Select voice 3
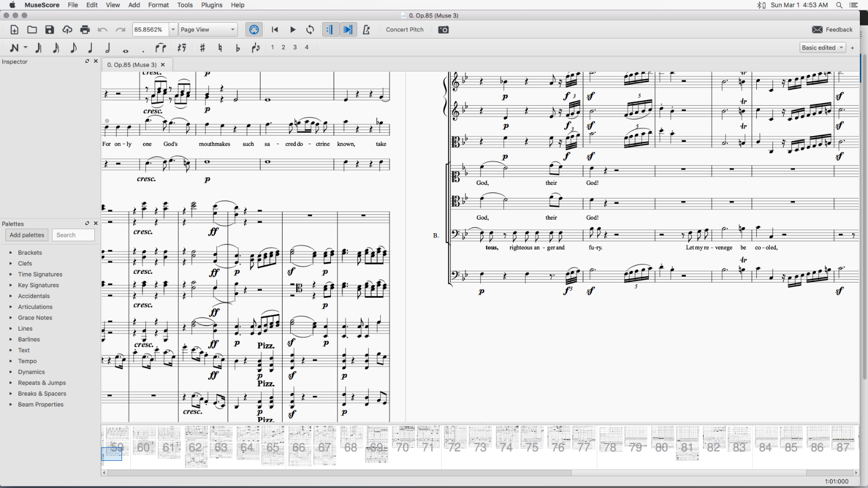Image resolution: width=868 pixels, height=488 pixels. [295, 47]
